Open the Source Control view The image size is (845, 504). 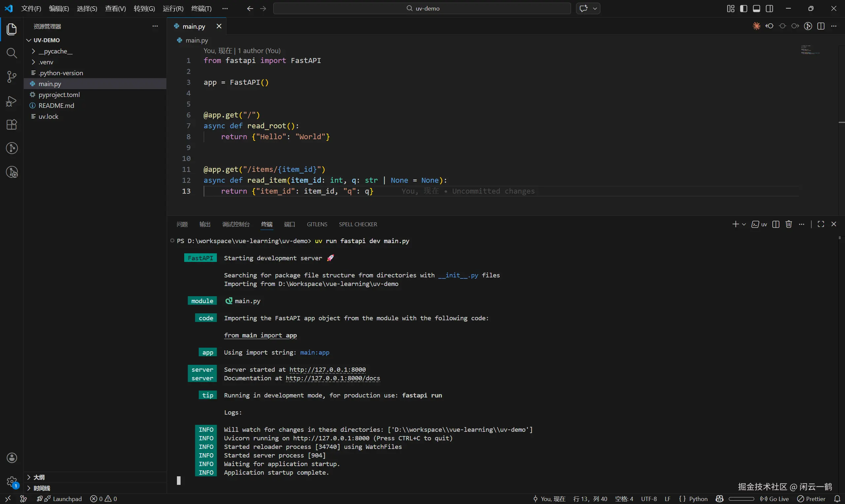point(12,77)
